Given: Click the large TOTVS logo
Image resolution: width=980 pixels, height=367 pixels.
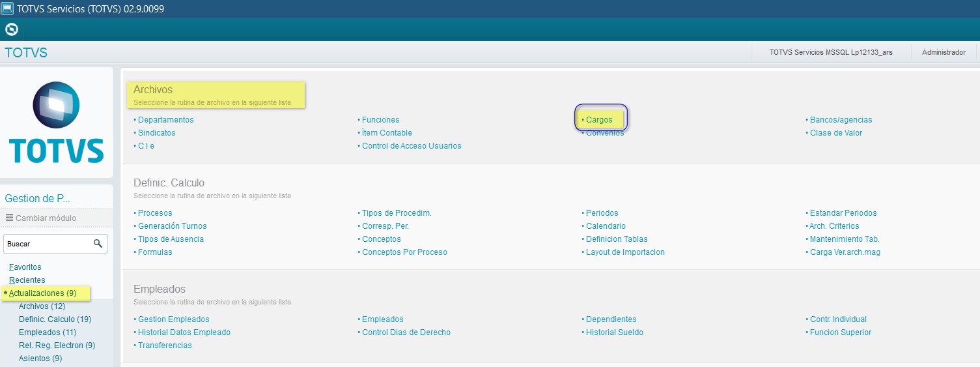Looking at the screenshot, I should [57, 122].
